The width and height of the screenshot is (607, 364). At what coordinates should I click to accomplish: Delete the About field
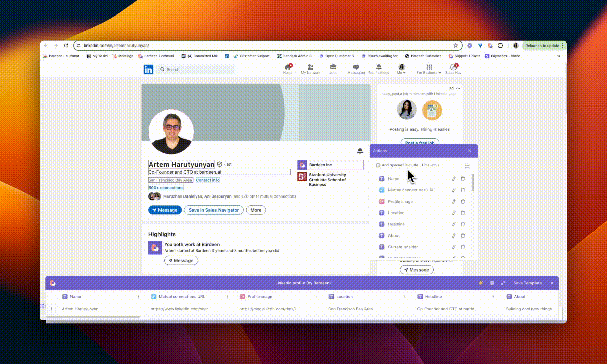(x=463, y=236)
